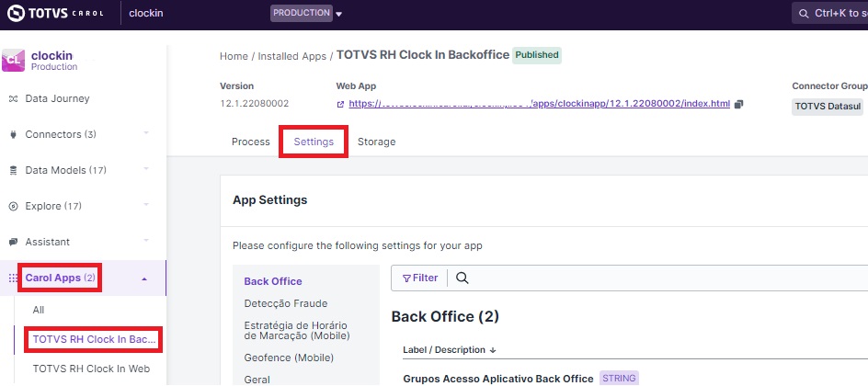Click the clockin CL avatar icon
Image resolution: width=868 pixels, height=386 pixels.
13,61
